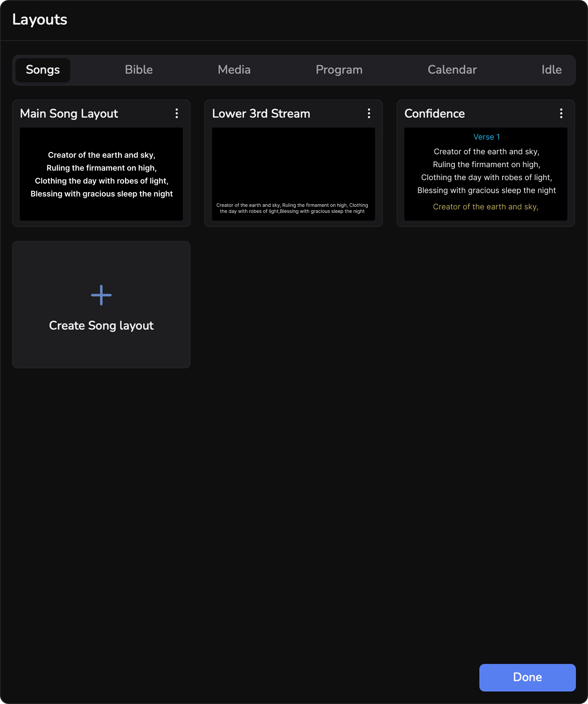Open the Lower 3rd Stream options menu
This screenshot has width=588, height=704.
pos(369,113)
